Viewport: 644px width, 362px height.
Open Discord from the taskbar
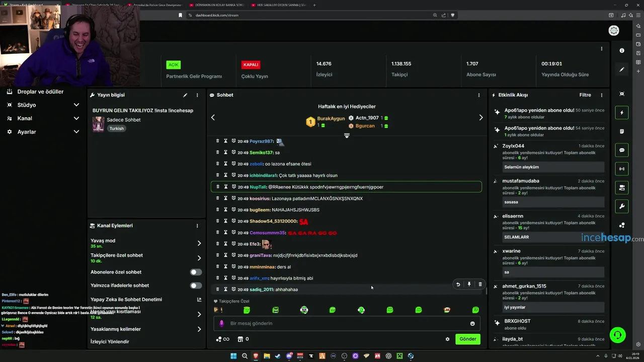(x=289, y=356)
